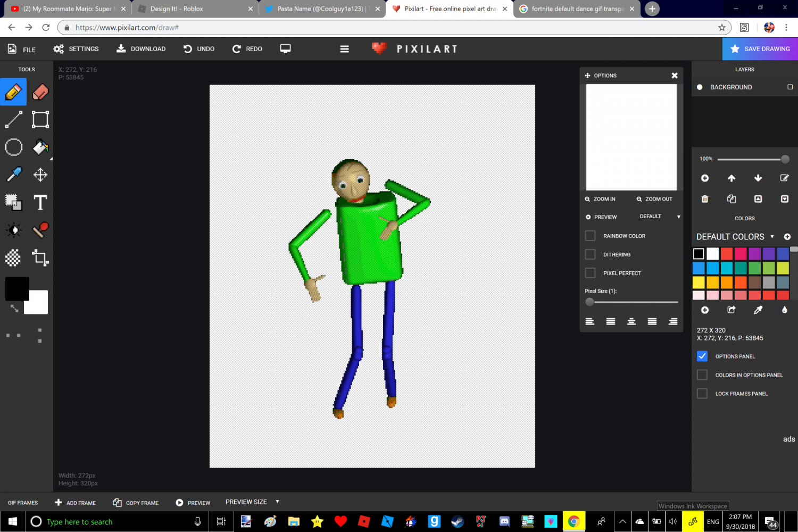Select the Line tool
This screenshot has height=532, width=798.
pyautogui.click(x=13, y=120)
